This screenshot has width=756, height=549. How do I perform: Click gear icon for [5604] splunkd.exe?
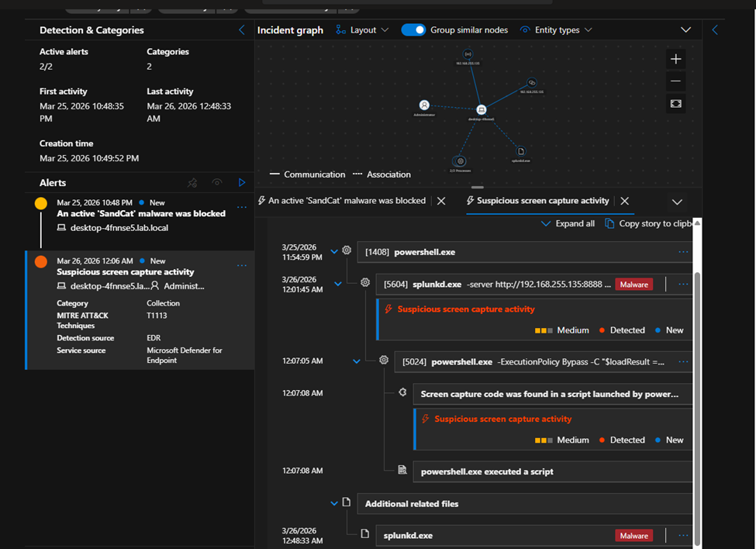[365, 282]
